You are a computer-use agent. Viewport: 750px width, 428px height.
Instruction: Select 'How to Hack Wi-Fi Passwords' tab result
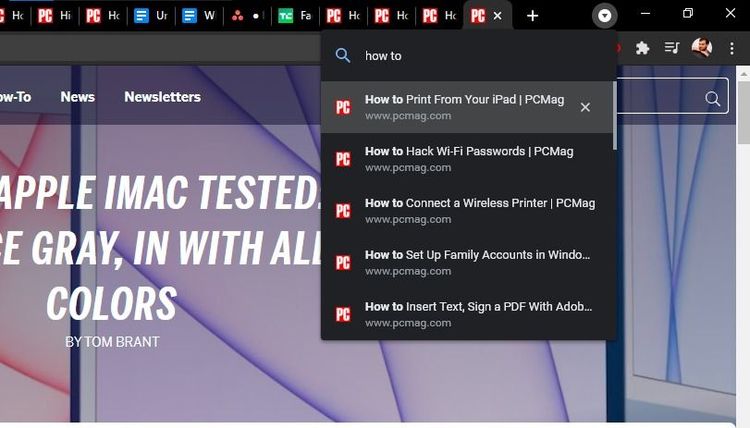(468, 158)
